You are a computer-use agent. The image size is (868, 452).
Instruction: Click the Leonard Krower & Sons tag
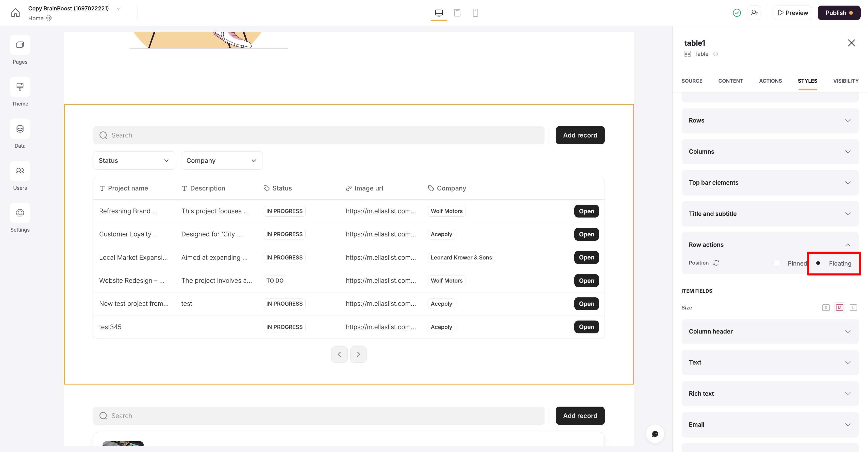[x=461, y=257]
